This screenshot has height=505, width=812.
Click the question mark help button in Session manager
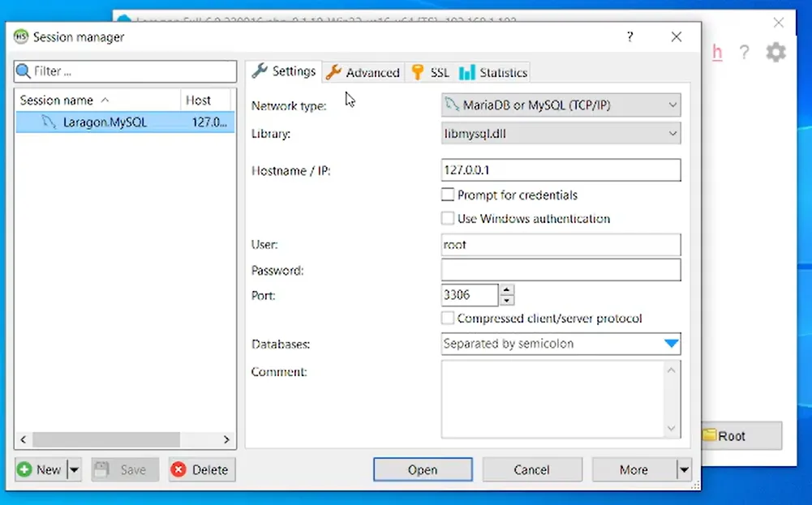coord(629,36)
